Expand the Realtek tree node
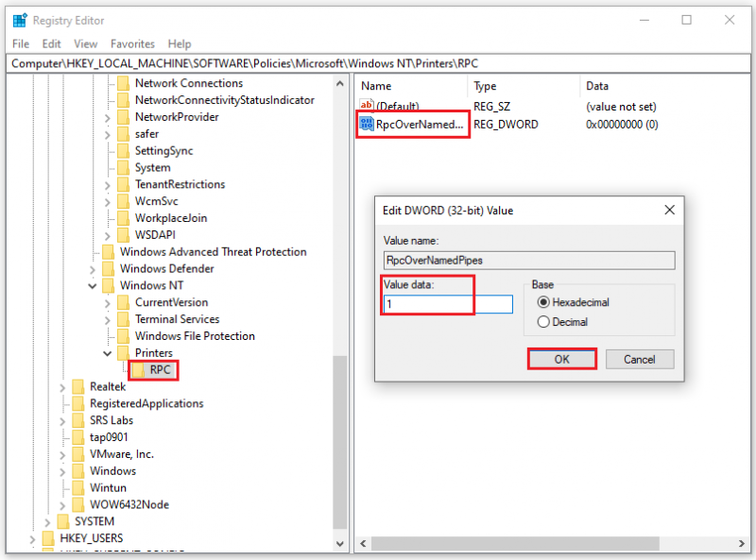 [x=62, y=387]
